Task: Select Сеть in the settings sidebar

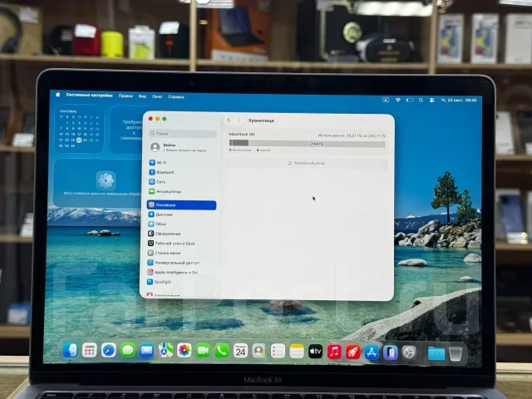Action: tap(182, 182)
